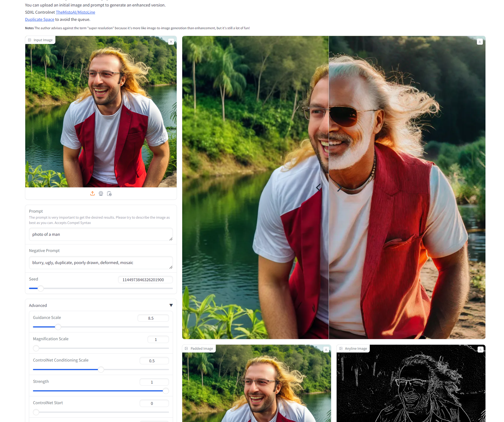Click the Strength slider handle
The height and width of the screenshot is (422, 504).
point(166,391)
